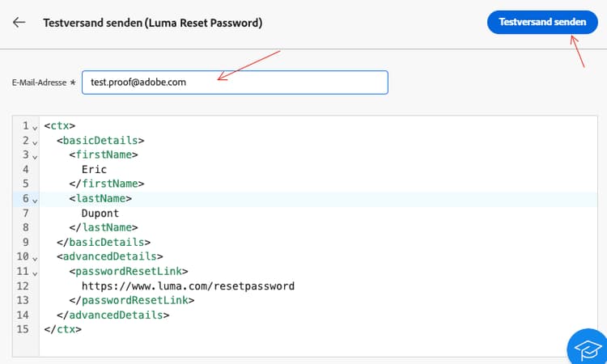This screenshot has height=364, width=607.
Task: Fold the passwordResetLink element on line 11
Action: [x=35, y=272]
